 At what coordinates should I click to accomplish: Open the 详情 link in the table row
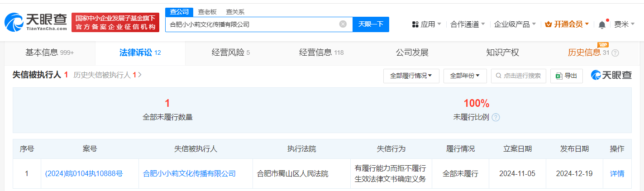point(617,173)
